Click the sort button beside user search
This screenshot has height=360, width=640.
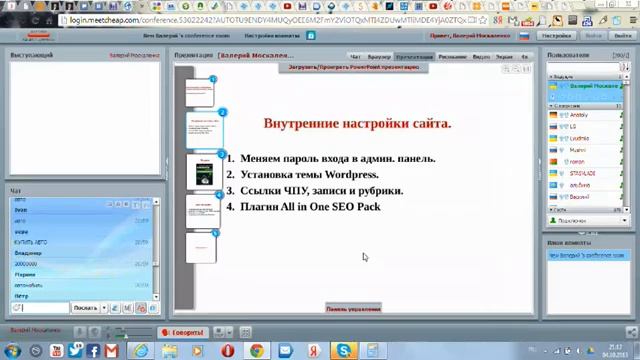coord(624,67)
